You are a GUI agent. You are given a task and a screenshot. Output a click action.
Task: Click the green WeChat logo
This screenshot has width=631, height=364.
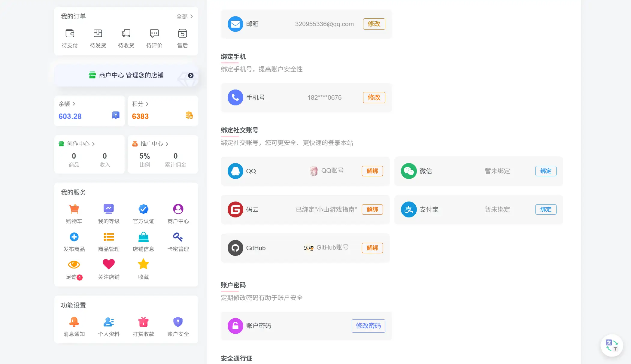[409, 171]
